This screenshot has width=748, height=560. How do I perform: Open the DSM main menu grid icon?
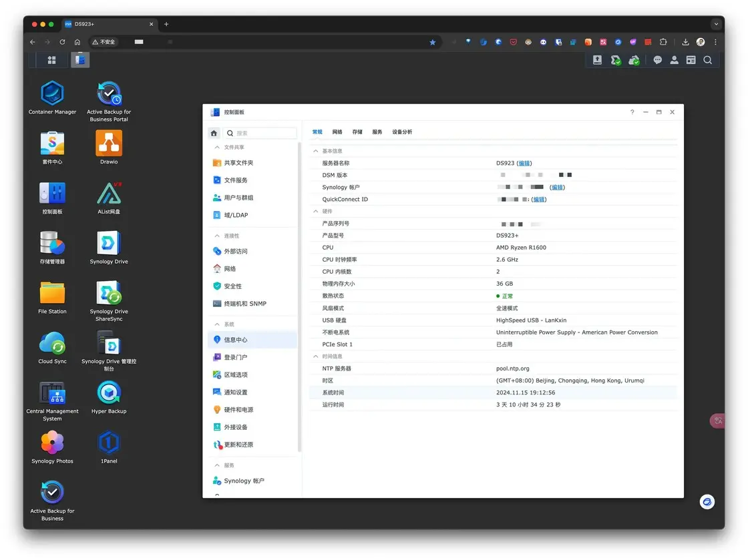click(x=51, y=59)
